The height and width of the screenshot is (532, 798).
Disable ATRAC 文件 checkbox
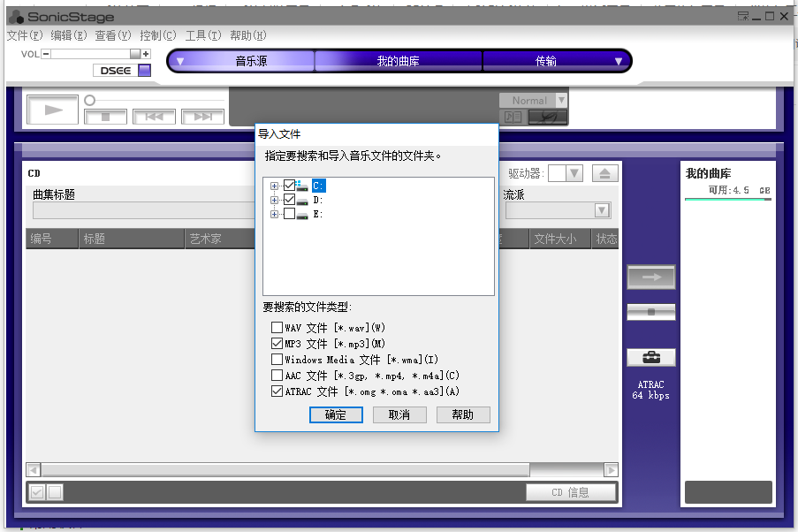(277, 391)
